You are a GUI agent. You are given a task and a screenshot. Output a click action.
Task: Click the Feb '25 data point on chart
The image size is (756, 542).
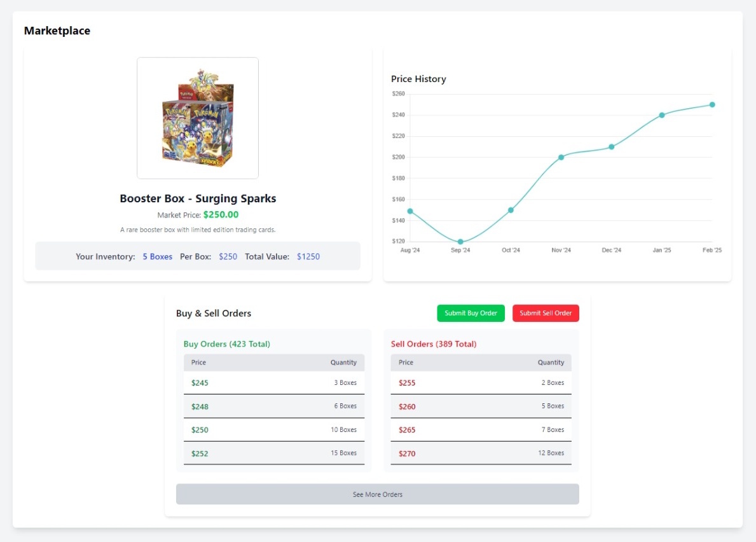point(712,105)
